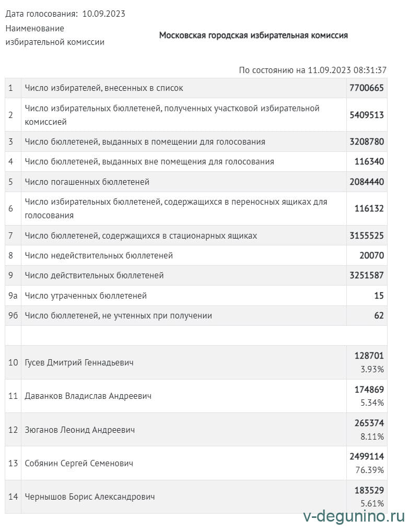Click the timestamp 11.09.2023 08:31:37
409x532 pixels.
coord(347,70)
